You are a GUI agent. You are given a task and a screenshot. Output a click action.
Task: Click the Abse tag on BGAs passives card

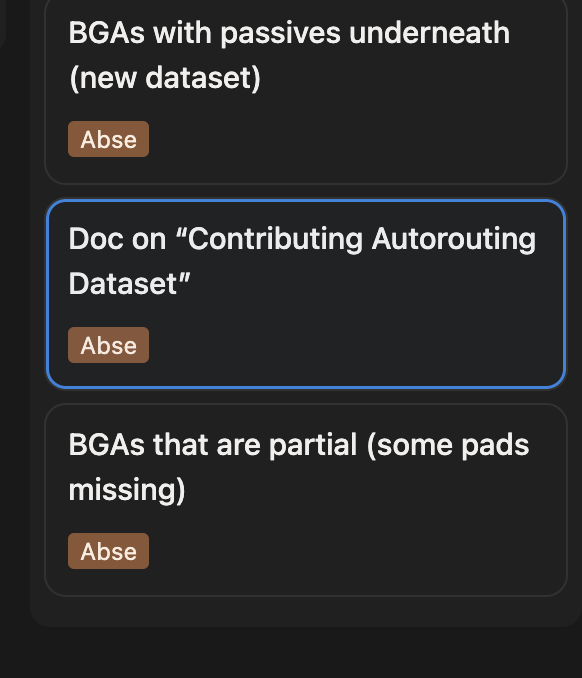[x=109, y=139]
